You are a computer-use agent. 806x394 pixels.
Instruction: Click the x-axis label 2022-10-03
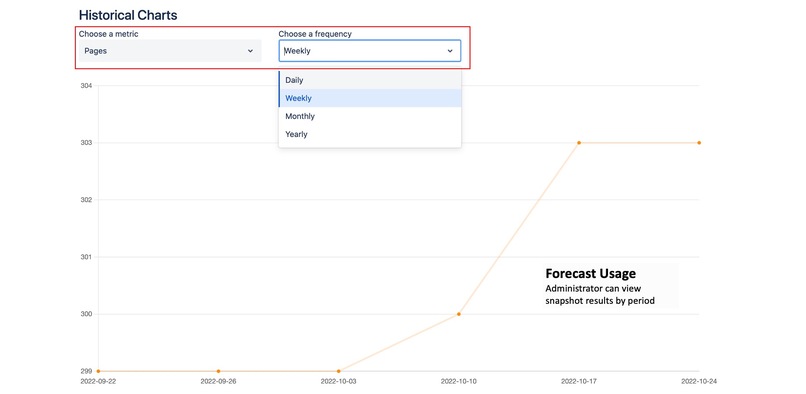(339, 382)
